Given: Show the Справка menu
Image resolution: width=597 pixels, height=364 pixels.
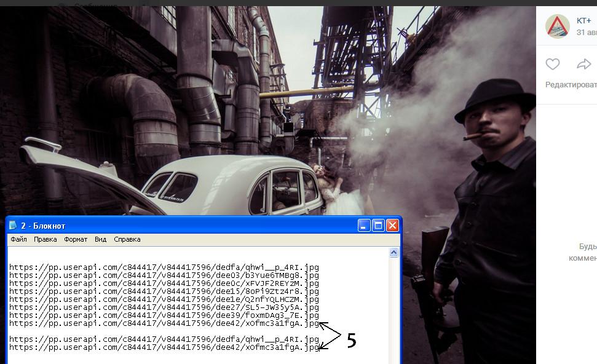Looking at the screenshot, I should [127, 239].
